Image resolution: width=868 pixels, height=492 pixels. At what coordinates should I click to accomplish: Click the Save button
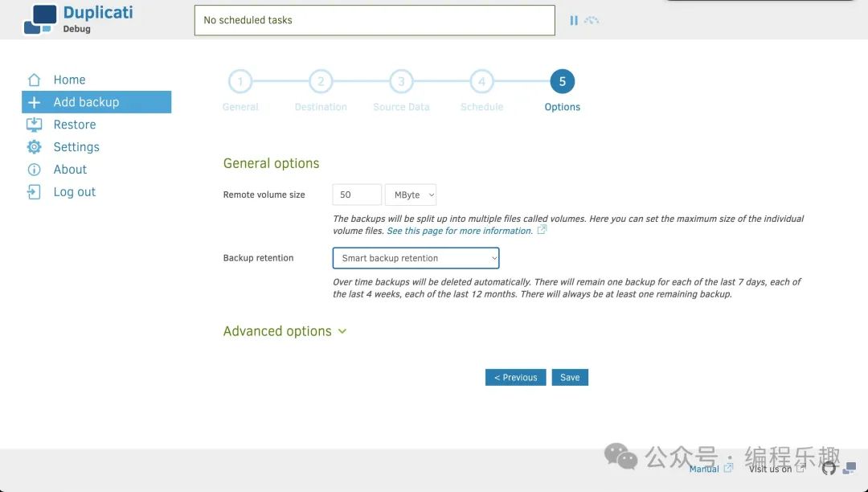570,377
